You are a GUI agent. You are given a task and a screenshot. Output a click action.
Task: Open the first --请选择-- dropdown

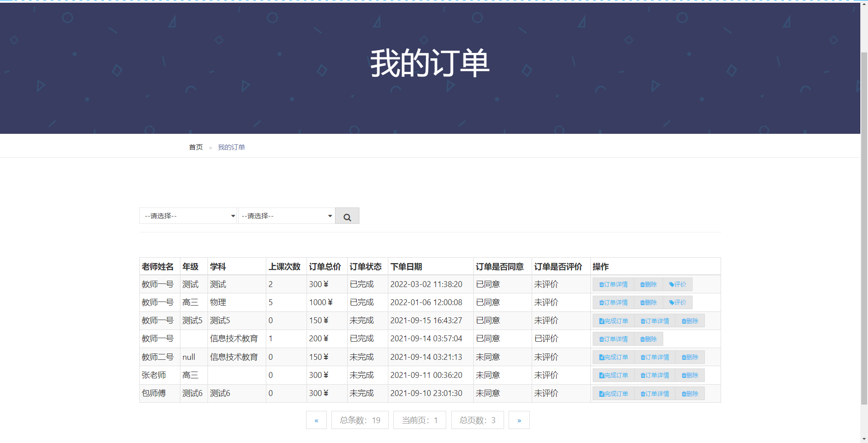pyautogui.click(x=188, y=216)
